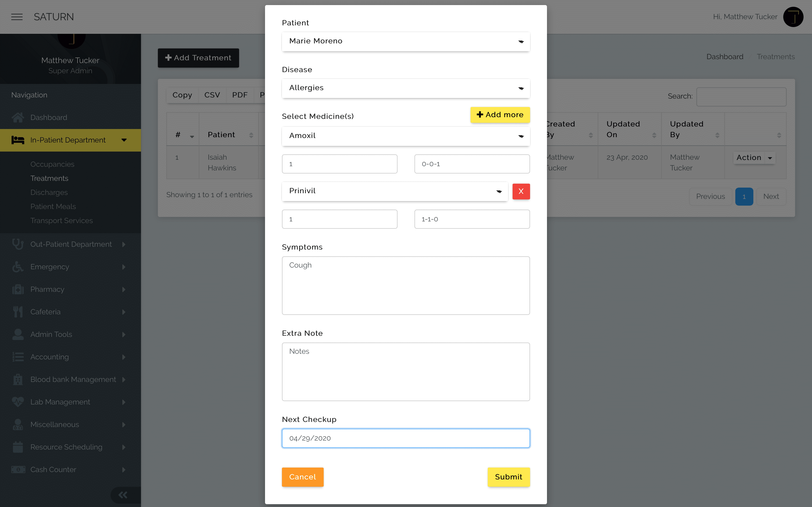The width and height of the screenshot is (812, 507).
Task: Open the Amoxil medicine dropdown
Action: [406, 136]
